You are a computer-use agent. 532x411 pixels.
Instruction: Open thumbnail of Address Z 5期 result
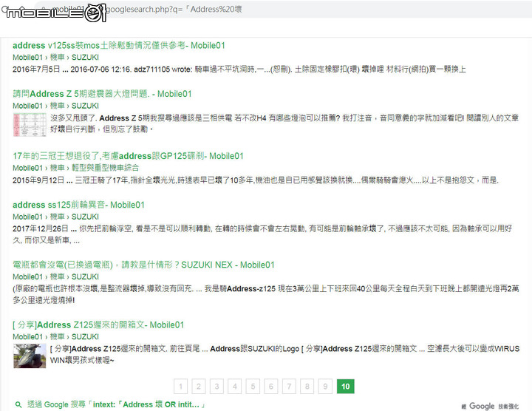(x=30, y=125)
